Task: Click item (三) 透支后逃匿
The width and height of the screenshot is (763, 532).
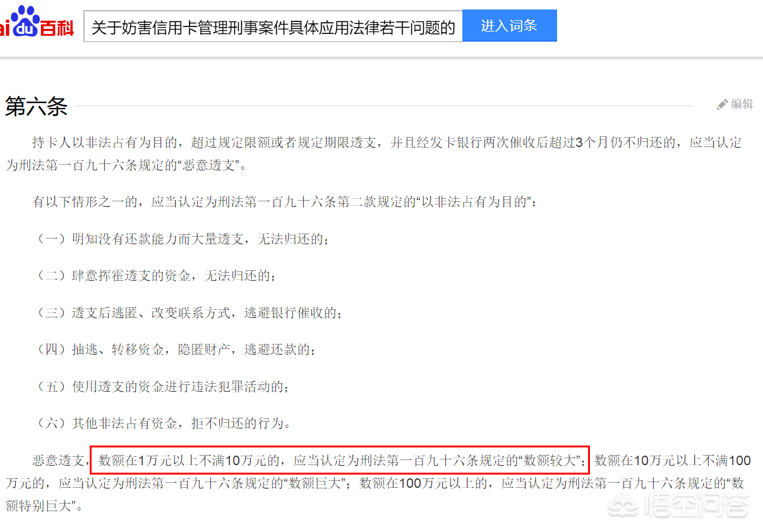Action: (188, 312)
